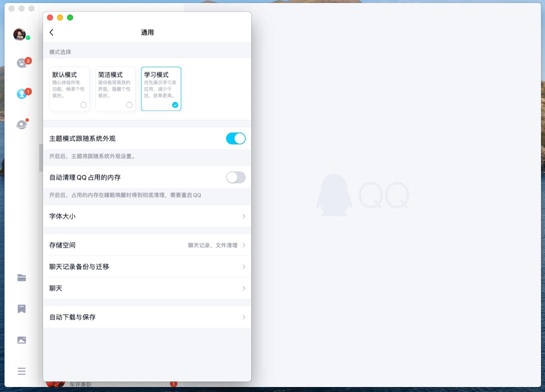Open 存储空间 via its chevron
This screenshot has height=392, width=545.
[244, 245]
